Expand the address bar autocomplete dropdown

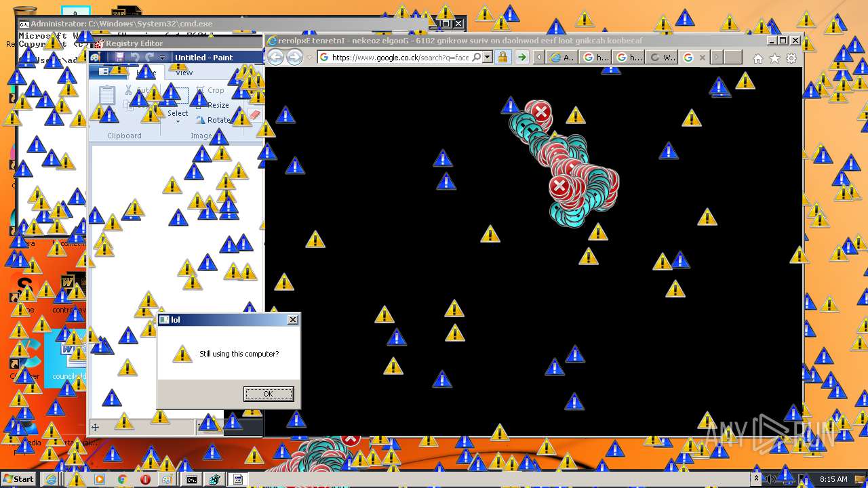click(x=487, y=58)
